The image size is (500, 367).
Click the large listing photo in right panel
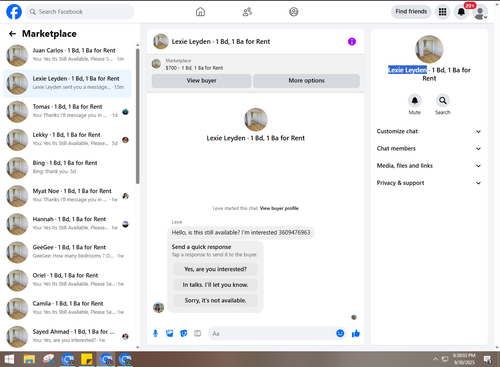tap(429, 49)
